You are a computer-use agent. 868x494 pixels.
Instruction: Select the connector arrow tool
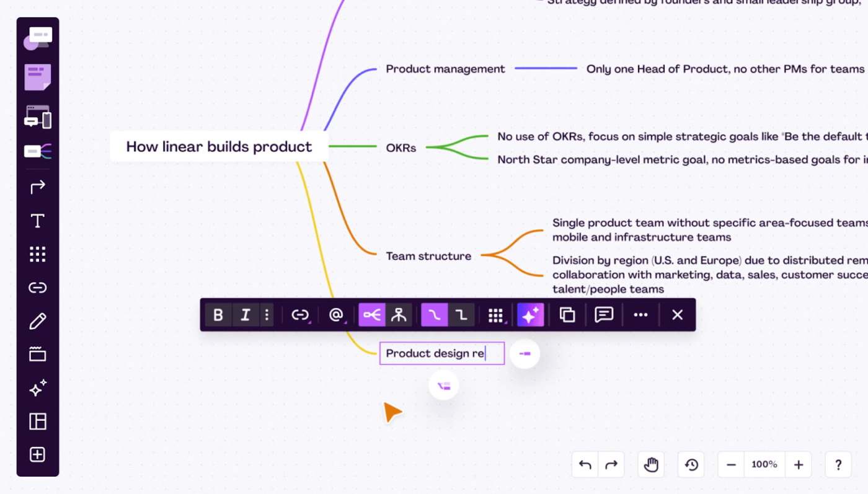(38, 187)
